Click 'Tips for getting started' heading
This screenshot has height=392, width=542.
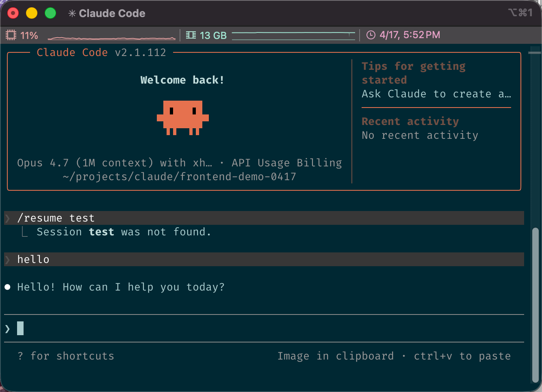coord(414,73)
